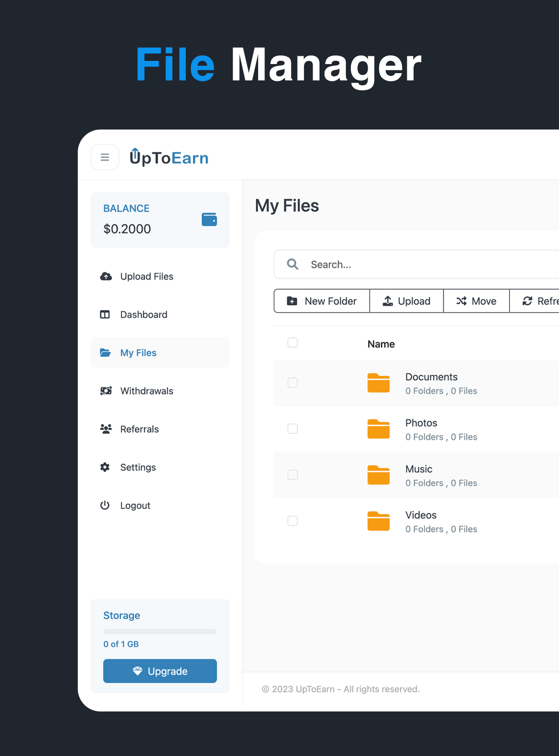Open the Referrals page
Image resolution: width=559 pixels, height=756 pixels.
[160, 429]
